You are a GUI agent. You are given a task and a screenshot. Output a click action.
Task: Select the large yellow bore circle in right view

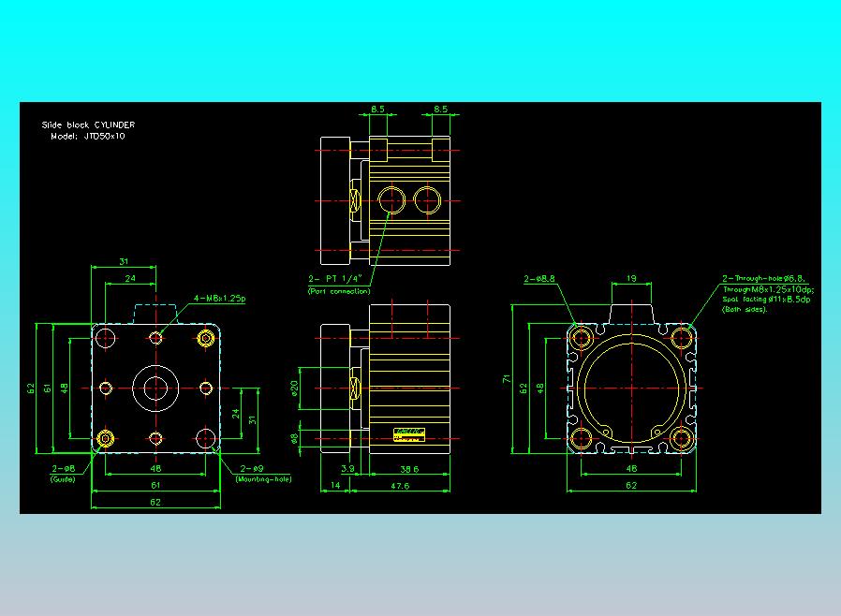(x=631, y=389)
